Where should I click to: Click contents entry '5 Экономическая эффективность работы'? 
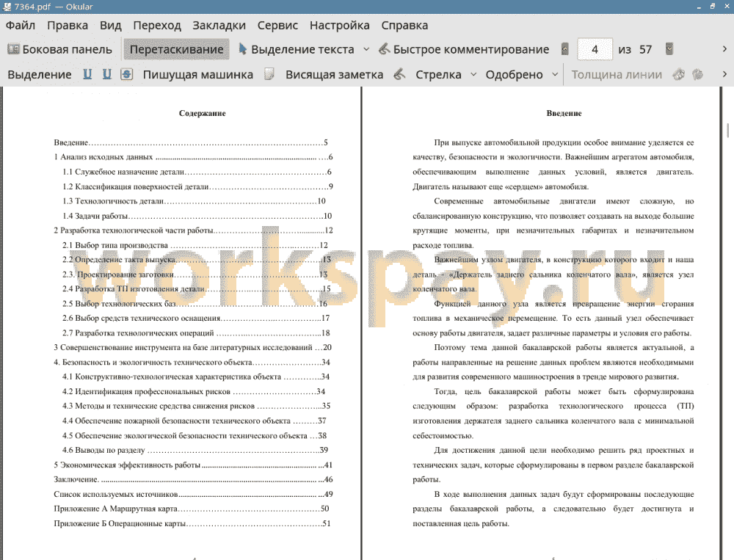193,465
